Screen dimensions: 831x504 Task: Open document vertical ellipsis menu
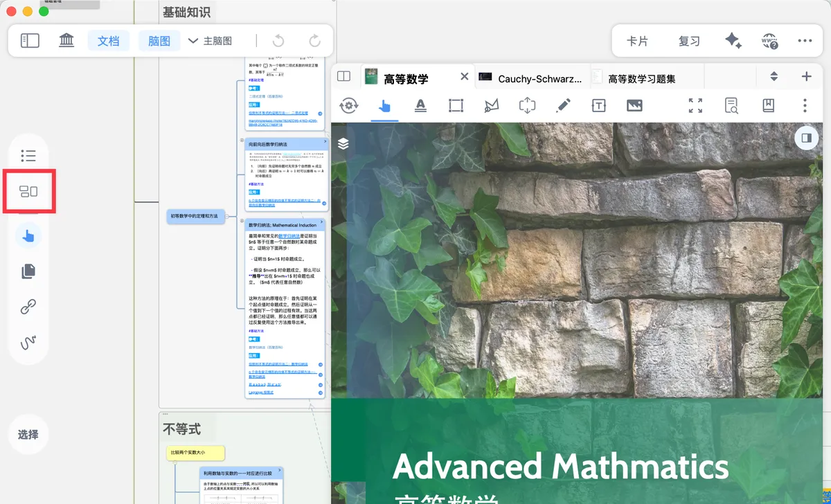pyautogui.click(x=805, y=105)
